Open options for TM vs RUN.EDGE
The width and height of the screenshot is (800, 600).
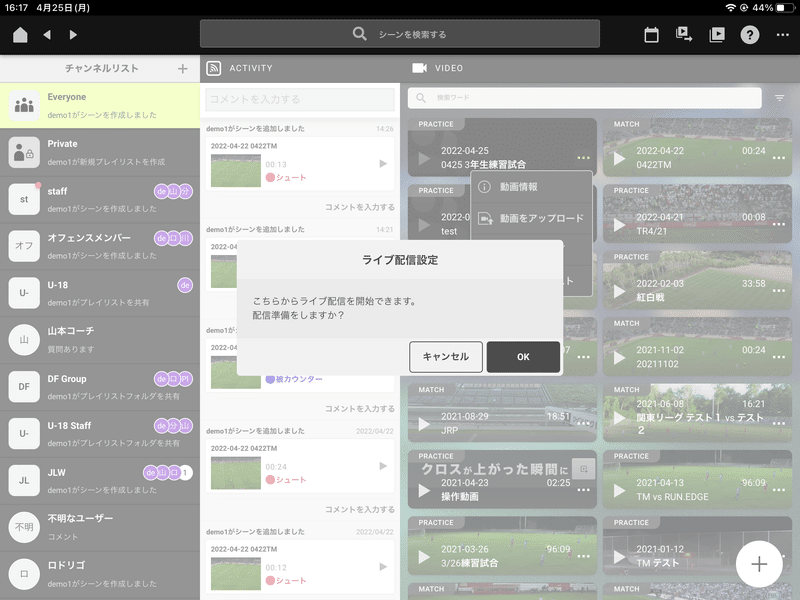pyautogui.click(x=779, y=489)
